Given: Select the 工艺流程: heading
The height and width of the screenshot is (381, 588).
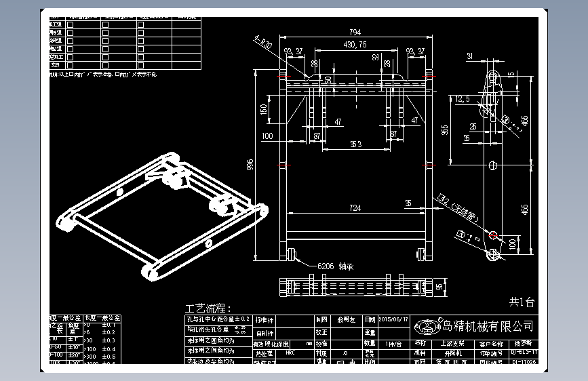Looking at the screenshot, I should click(208, 308).
